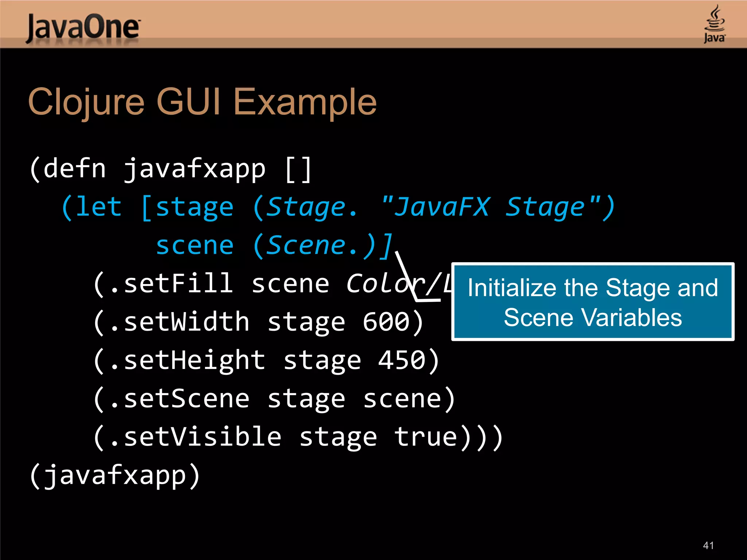Screen dimensions: 747x560
Task: Click the number 450 in code
Action: pyautogui.click(x=402, y=361)
